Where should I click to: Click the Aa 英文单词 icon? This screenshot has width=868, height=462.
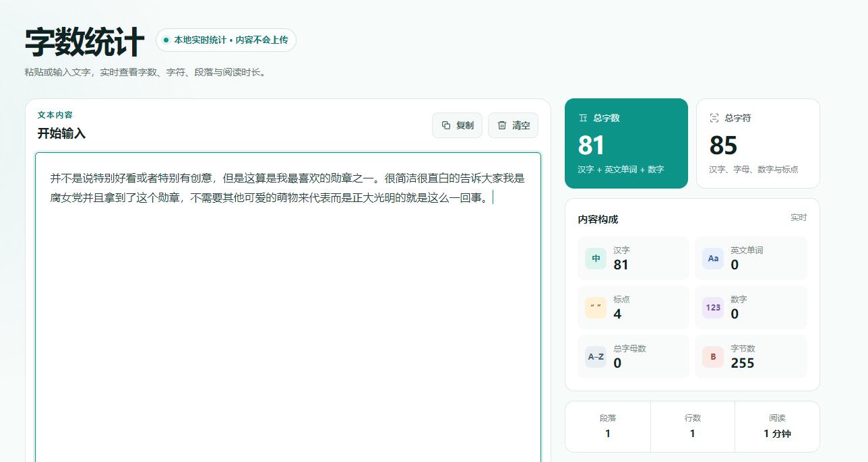click(713, 259)
